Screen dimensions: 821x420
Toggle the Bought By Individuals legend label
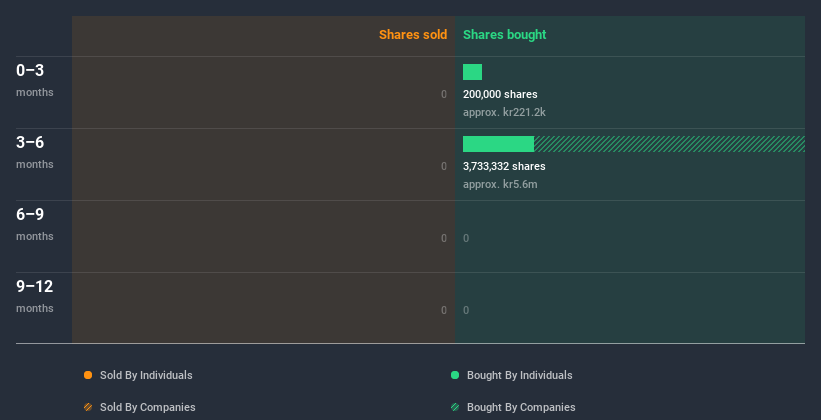519,375
